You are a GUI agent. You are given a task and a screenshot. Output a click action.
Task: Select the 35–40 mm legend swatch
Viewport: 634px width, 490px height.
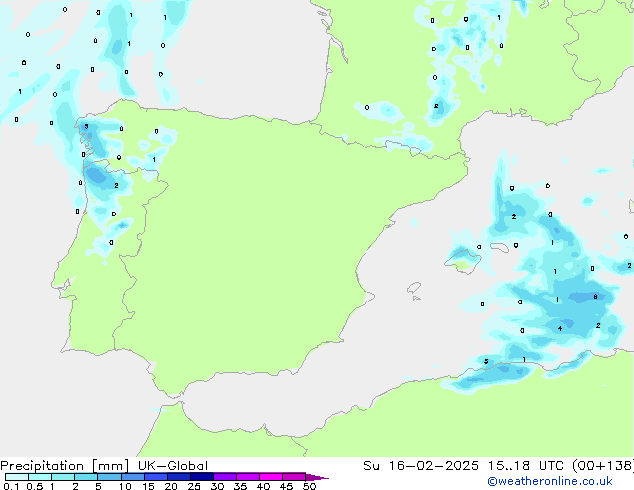248,477
